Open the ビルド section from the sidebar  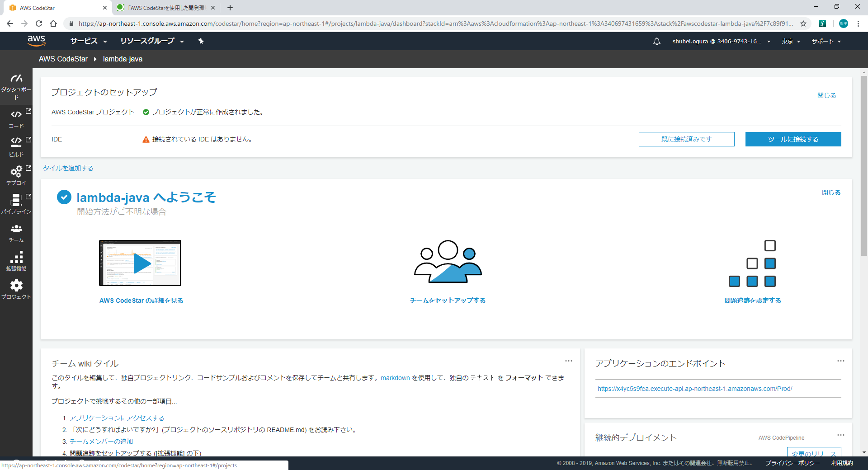tap(16, 146)
